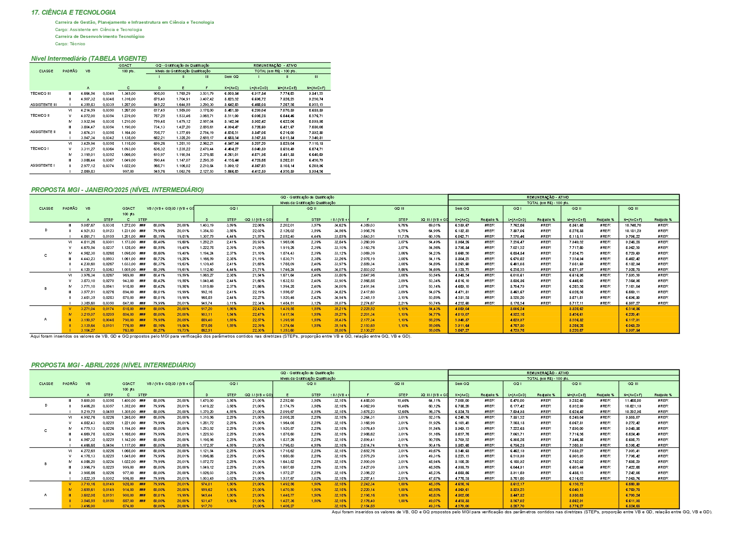This screenshot has height=534, width=756.
Task: Click the 10.748,70 value in the January 2025 table
Action: point(632,225)
